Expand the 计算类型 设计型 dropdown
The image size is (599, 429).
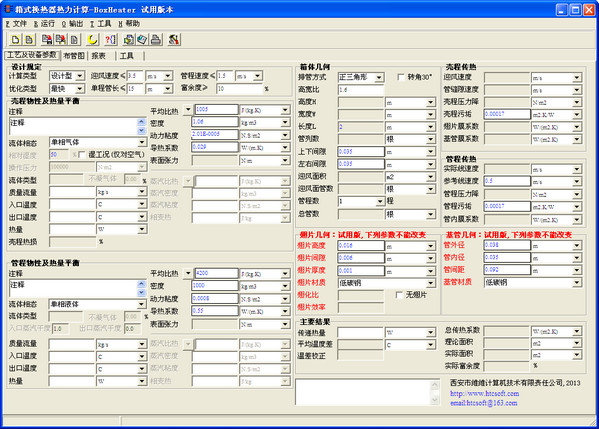pyautogui.click(x=79, y=76)
